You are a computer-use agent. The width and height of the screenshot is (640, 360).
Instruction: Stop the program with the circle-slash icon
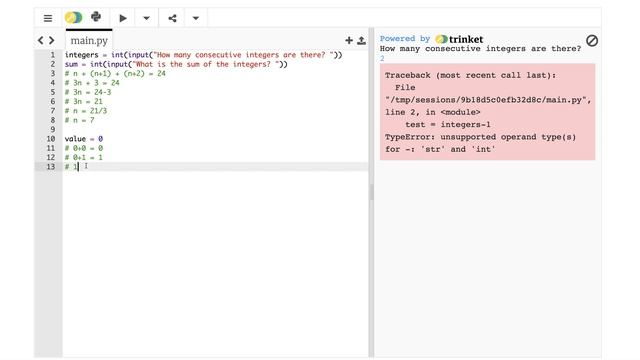coord(592,40)
